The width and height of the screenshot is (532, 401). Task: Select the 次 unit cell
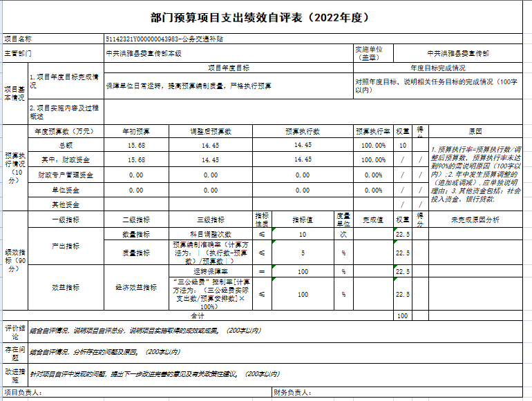(x=343, y=234)
